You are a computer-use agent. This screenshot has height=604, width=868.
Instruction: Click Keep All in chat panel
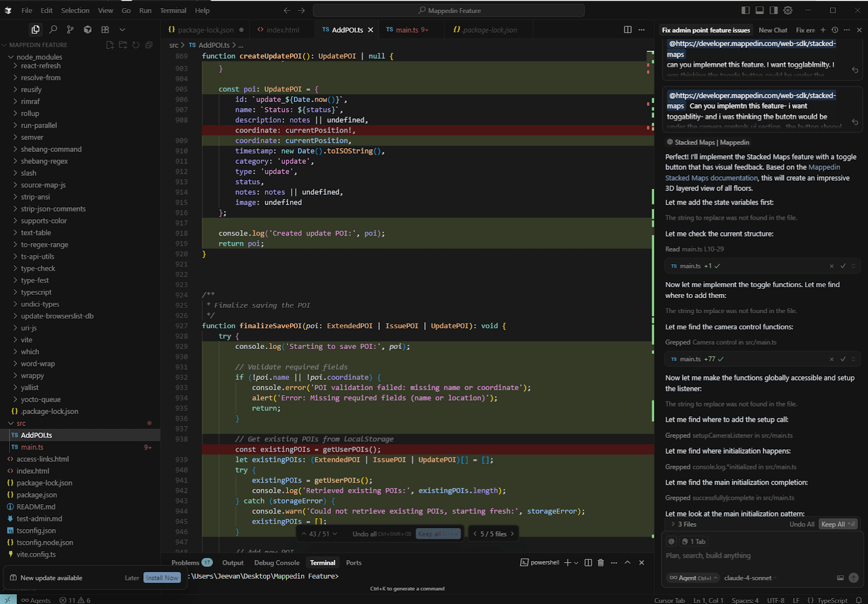coord(838,524)
